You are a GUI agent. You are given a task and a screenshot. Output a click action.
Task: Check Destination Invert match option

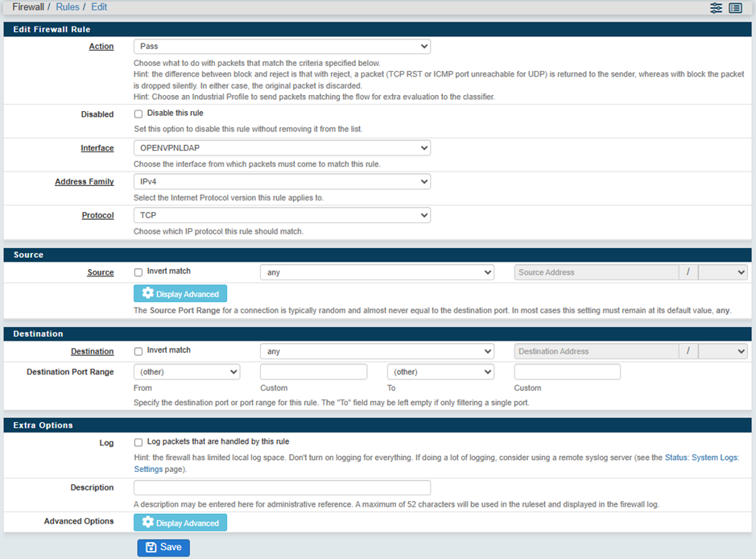[138, 351]
